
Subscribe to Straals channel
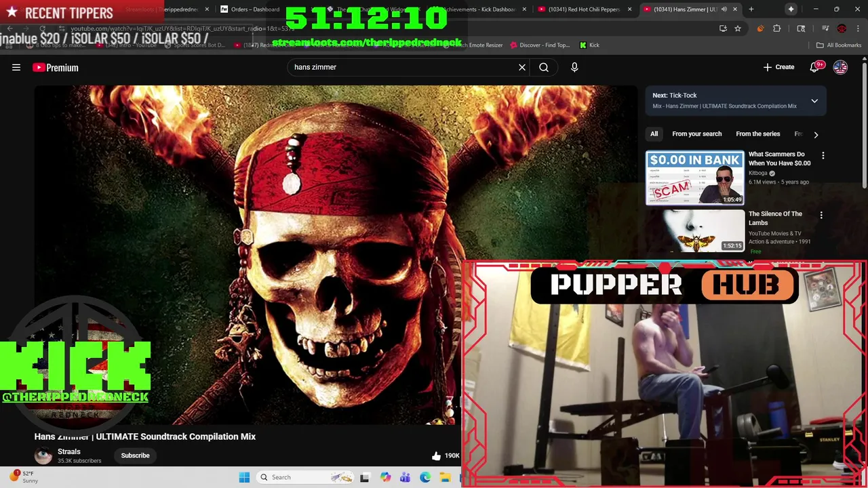pos(135,455)
